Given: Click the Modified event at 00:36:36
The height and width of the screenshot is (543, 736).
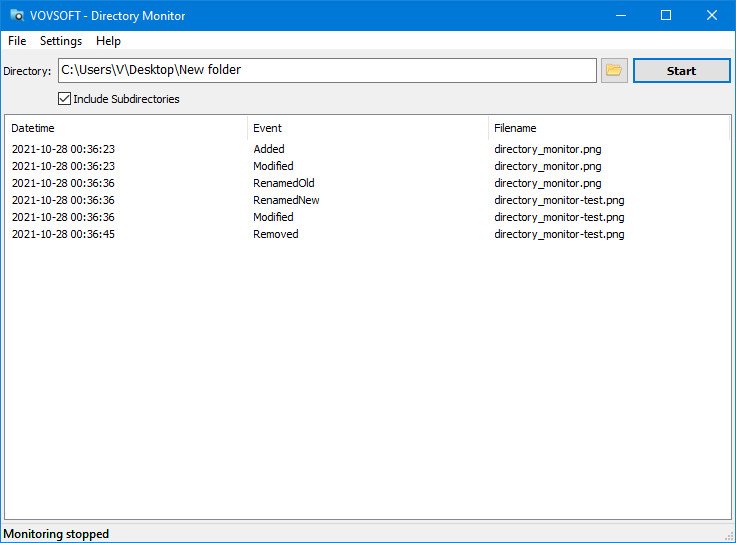Looking at the screenshot, I should coord(273,217).
